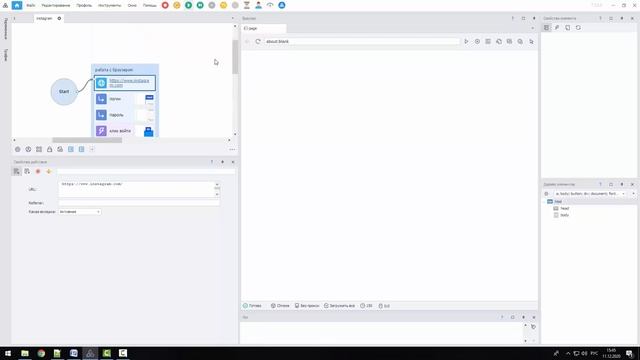The image size is (640, 360).
Task: Click the green step-forward button in top toolbar
Action: pos(200,5)
